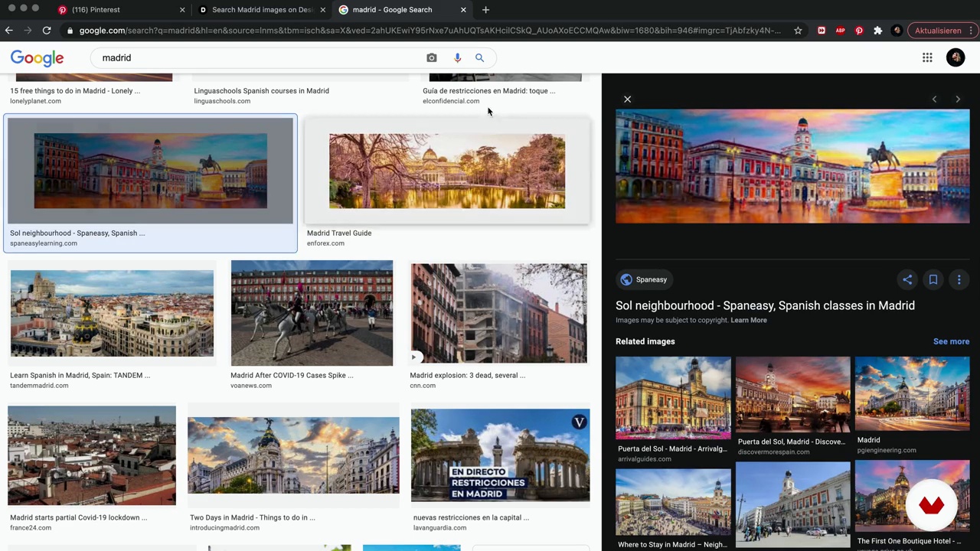Image resolution: width=980 pixels, height=551 pixels.
Task: Open the Learn More copyright link
Action: pos(748,320)
